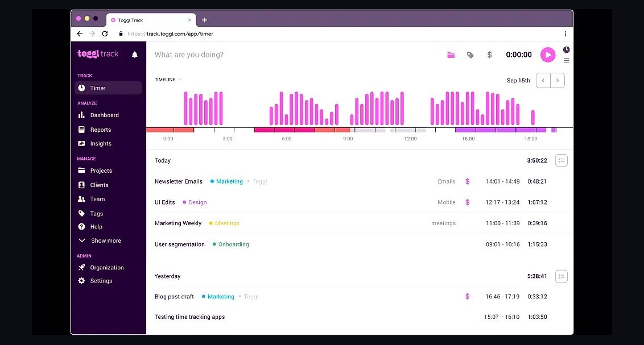The image size is (644, 345).
Task: Toggle billable dollar icon in timer bar
Action: click(490, 55)
